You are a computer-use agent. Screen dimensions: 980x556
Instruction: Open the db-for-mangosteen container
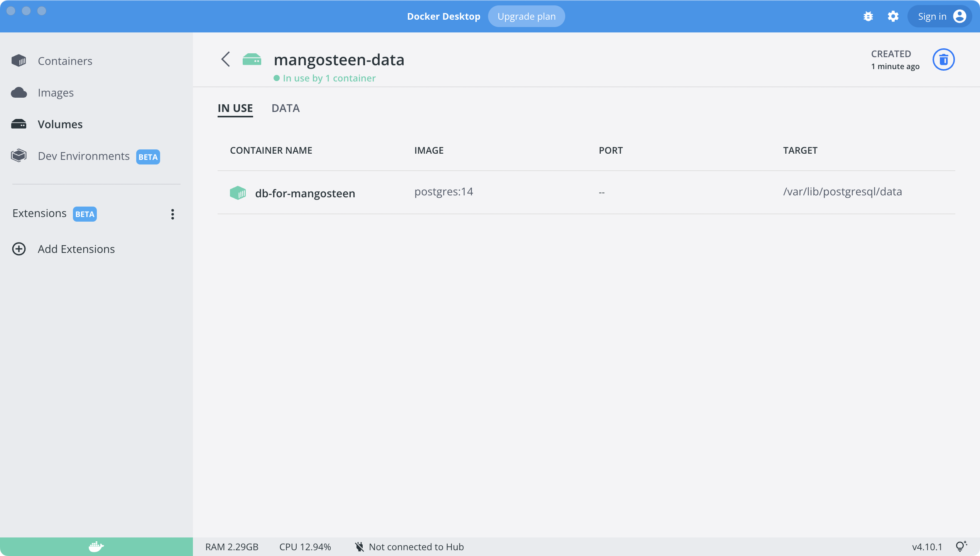(305, 193)
